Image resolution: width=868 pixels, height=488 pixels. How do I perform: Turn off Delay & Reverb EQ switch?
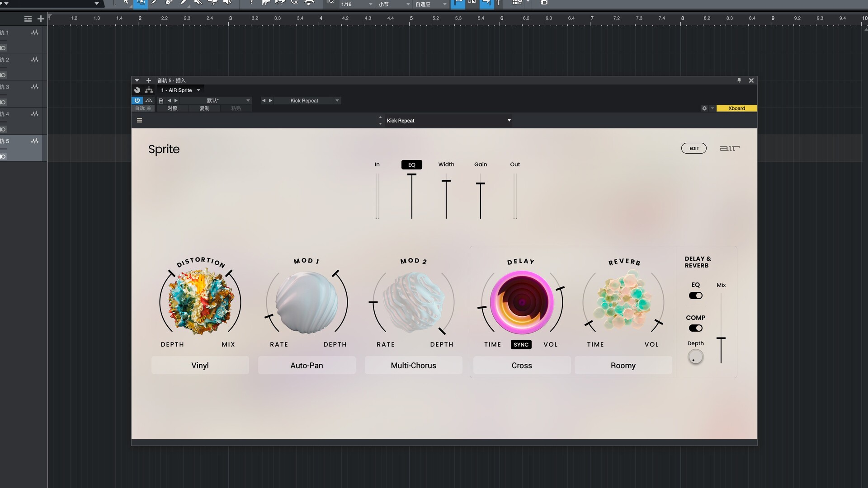tap(695, 296)
